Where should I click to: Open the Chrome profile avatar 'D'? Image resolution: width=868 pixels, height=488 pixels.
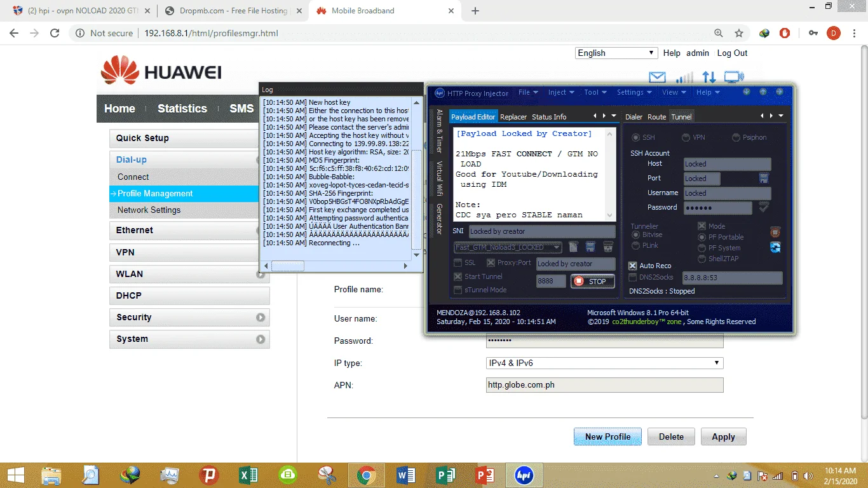click(x=833, y=33)
